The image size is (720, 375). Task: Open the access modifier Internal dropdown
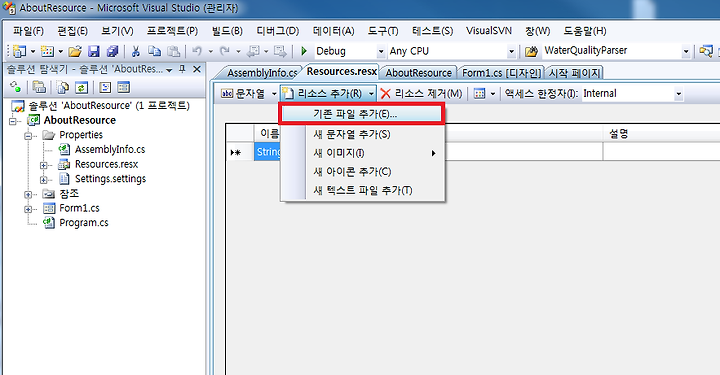point(678,94)
